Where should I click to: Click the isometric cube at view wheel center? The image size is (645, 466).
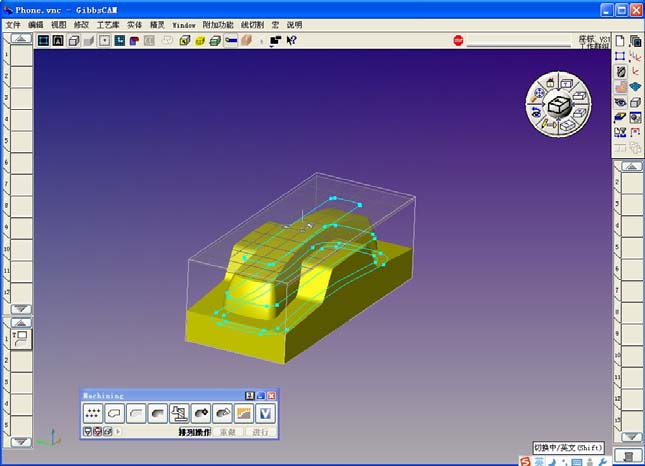[559, 104]
